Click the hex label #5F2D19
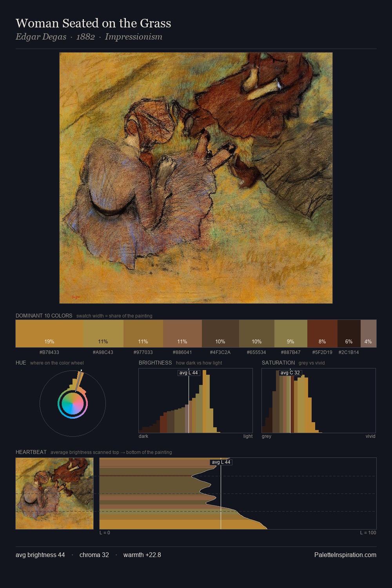The height and width of the screenshot is (588, 392). [322, 352]
